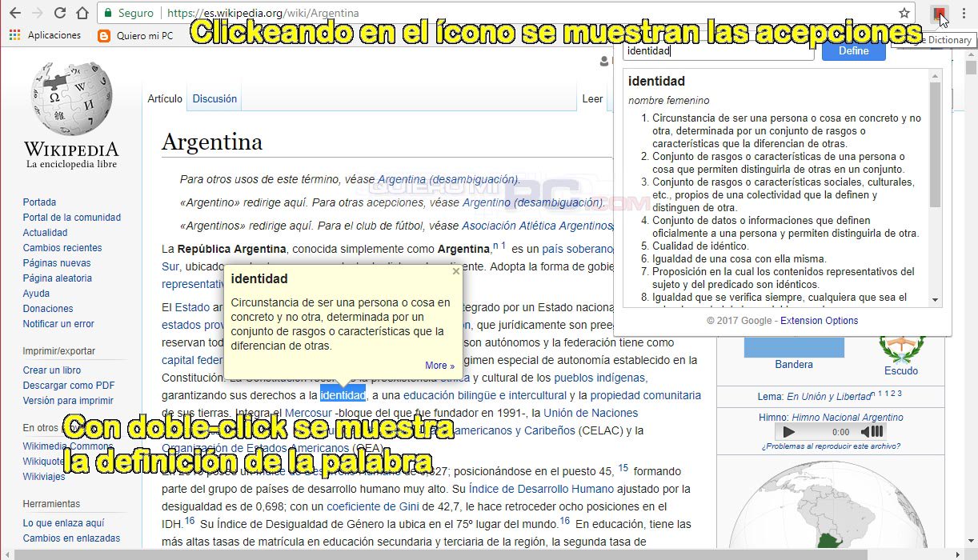Open the Quiero mi PC bookmark
This screenshot has width=978, height=560.
135,35
